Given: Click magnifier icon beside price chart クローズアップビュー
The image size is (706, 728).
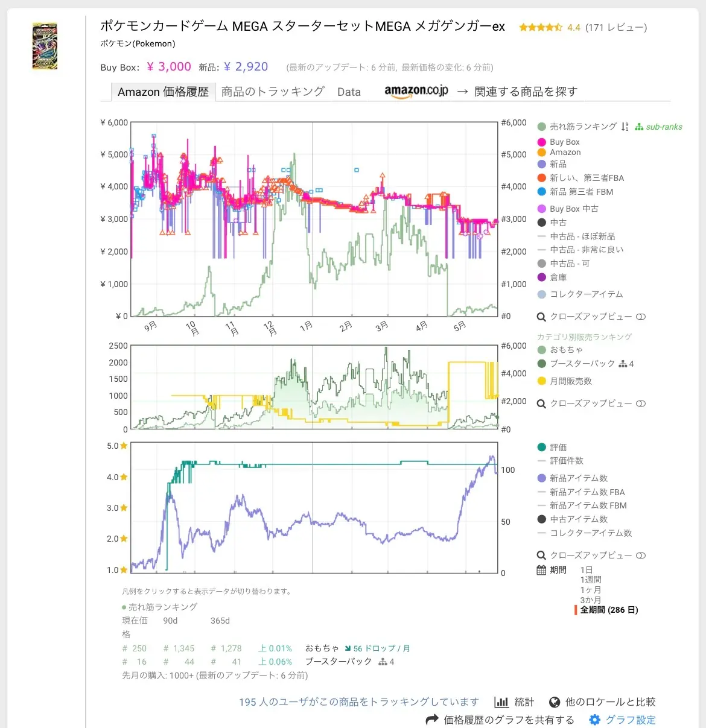Looking at the screenshot, I should click(x=541, y=317).
